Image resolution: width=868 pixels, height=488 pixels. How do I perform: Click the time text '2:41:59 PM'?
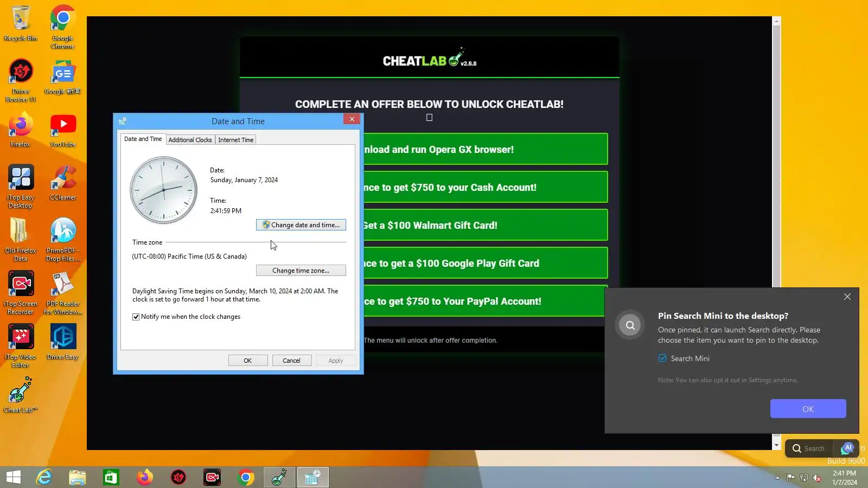tap(226, 211)
